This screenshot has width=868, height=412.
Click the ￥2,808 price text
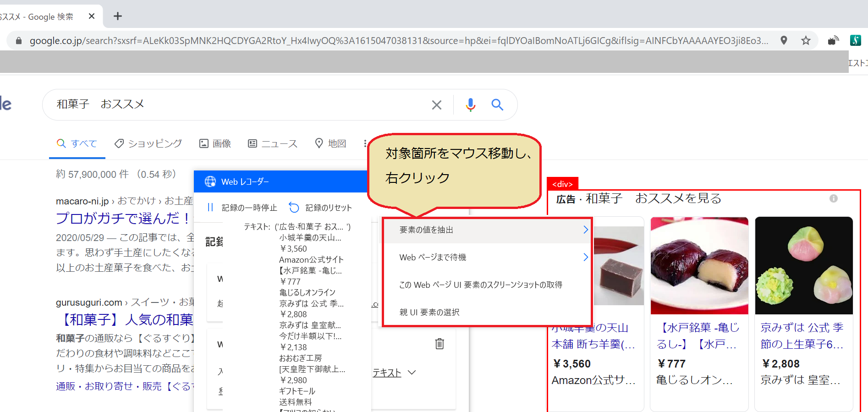coord(780,364)
